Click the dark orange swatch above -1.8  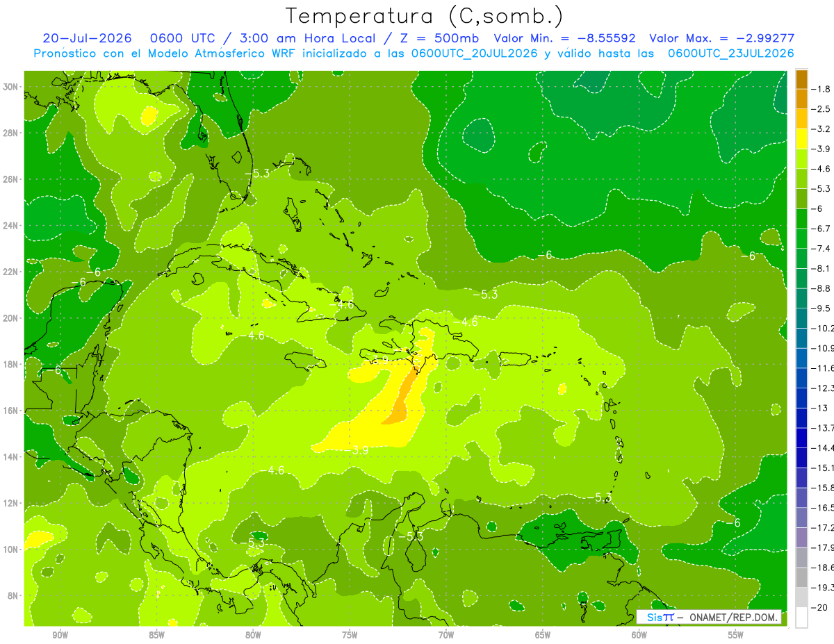click(x=801, y=79)
